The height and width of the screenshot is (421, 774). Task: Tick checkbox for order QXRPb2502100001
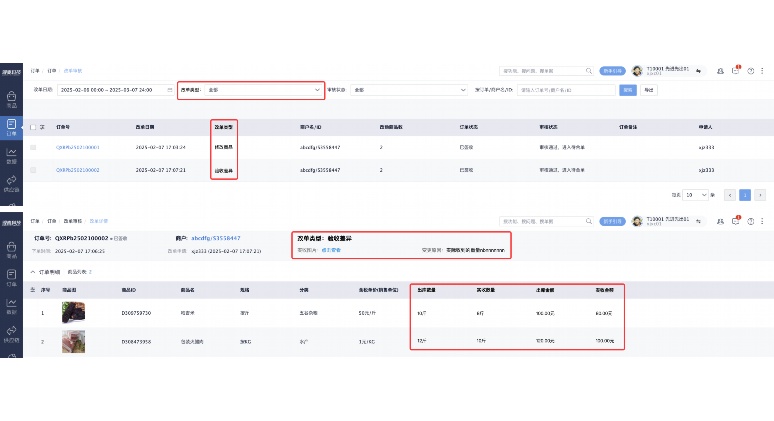coord(33,147)
